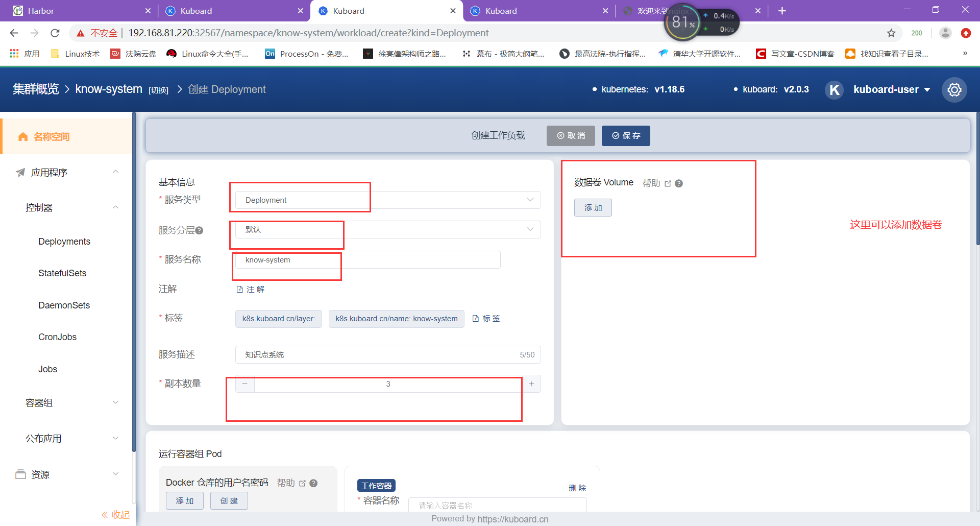
Task: Collapse the sidebar with 收起
Action: pyautogui.click(x=115, y=515)
